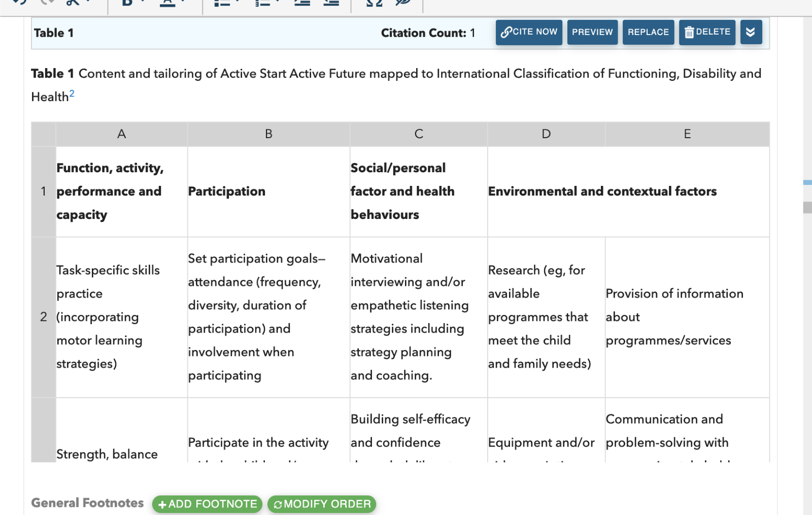Click 'Social/personal factor and health behaviours' cell
Screen dimensions: 812x515
click(419, 191)
